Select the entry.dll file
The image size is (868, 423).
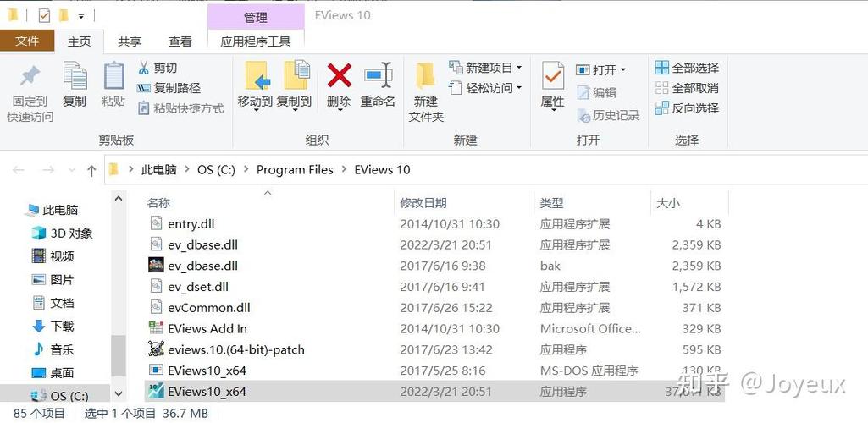pyautogui.click(x=434, y=224)
